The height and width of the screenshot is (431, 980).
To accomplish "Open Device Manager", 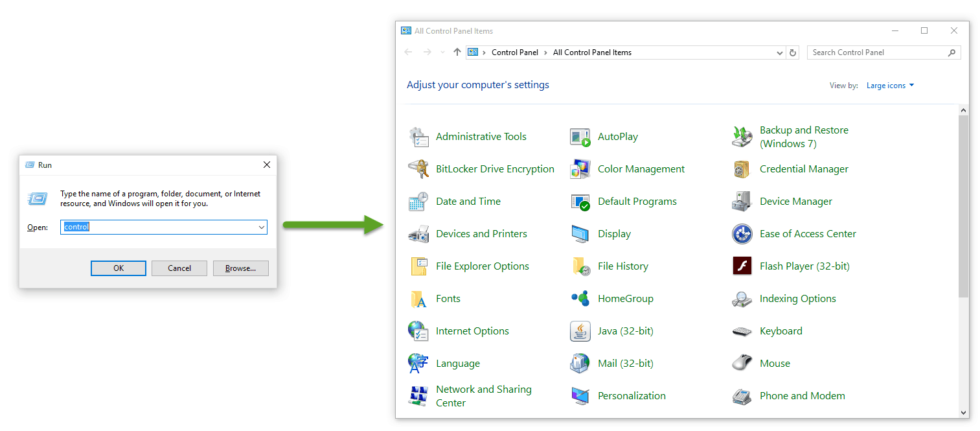I will pos(795,201).
